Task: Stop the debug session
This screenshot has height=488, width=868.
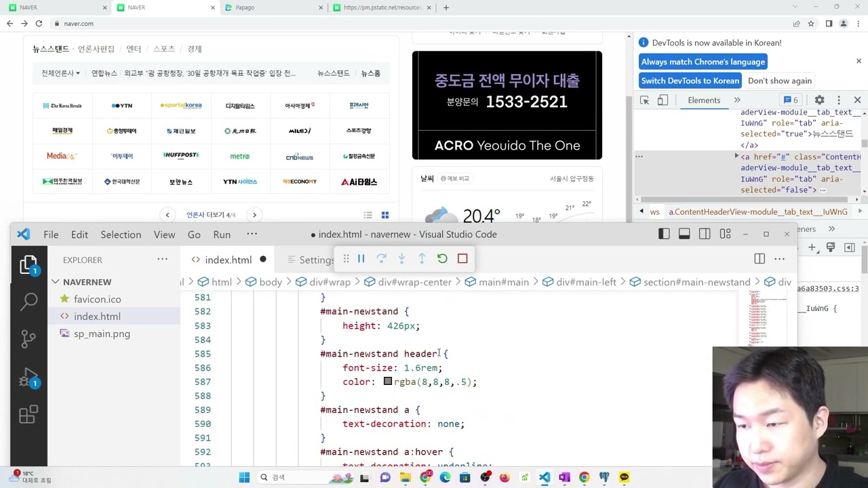Action: 462,258
